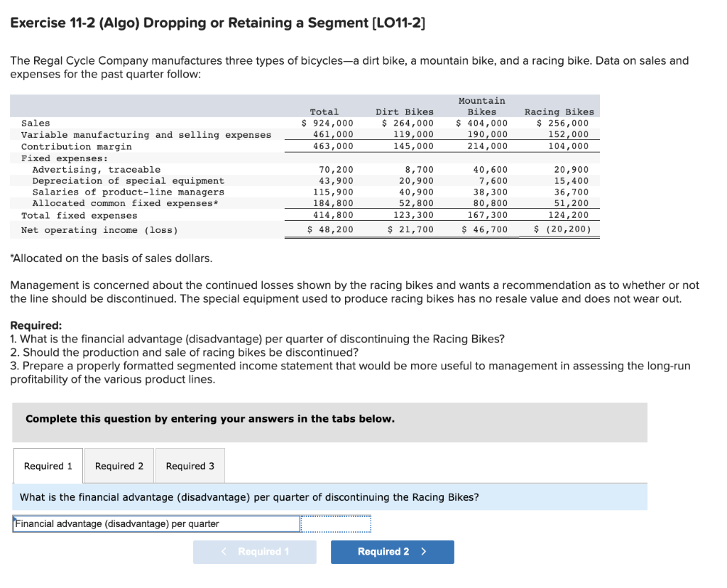Viewport: 727px width, 588px height.
Task: Click the Sales row label
Action: coord(35,122)
